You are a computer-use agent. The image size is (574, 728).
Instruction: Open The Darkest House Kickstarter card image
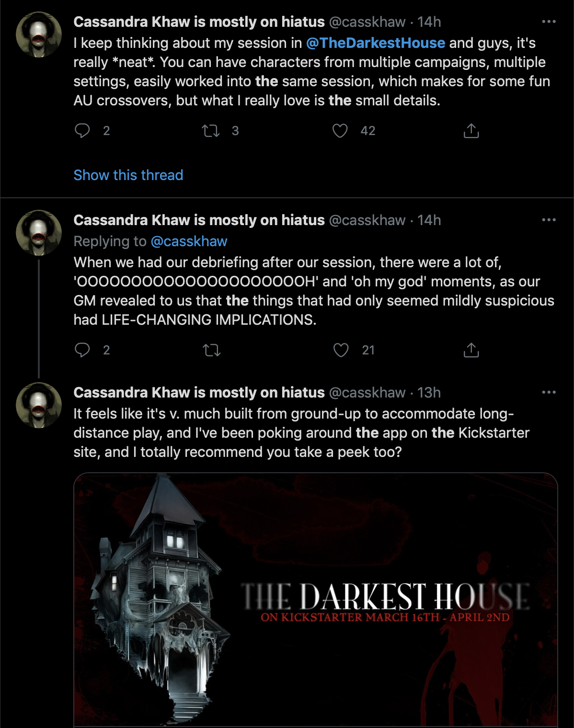click(x=316, y=600)
